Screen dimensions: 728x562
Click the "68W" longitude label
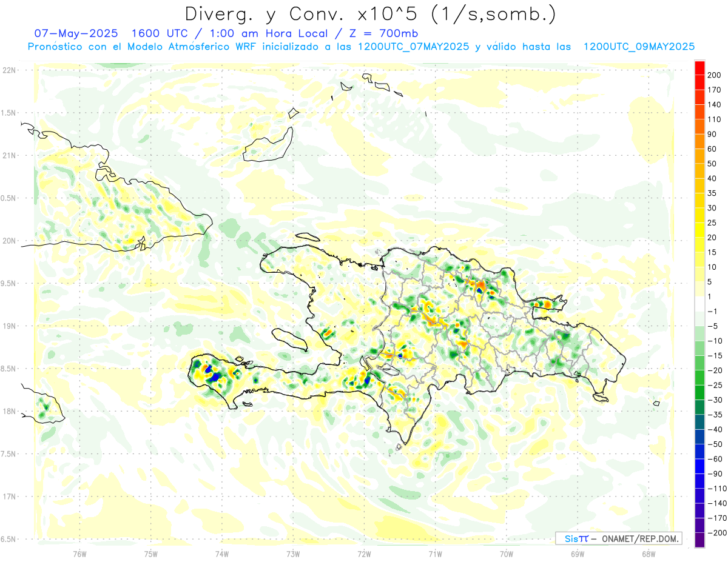tap(649, 554)
